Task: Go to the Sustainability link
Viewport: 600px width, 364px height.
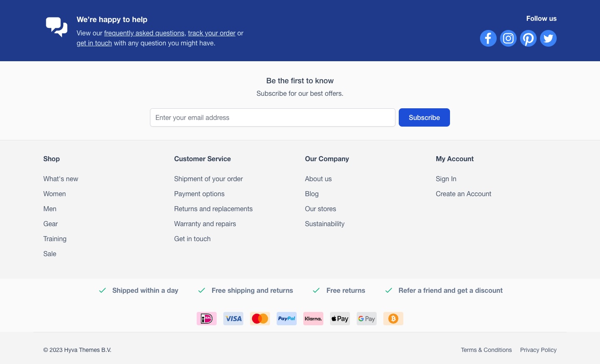Action: click(x=325, y=224)
